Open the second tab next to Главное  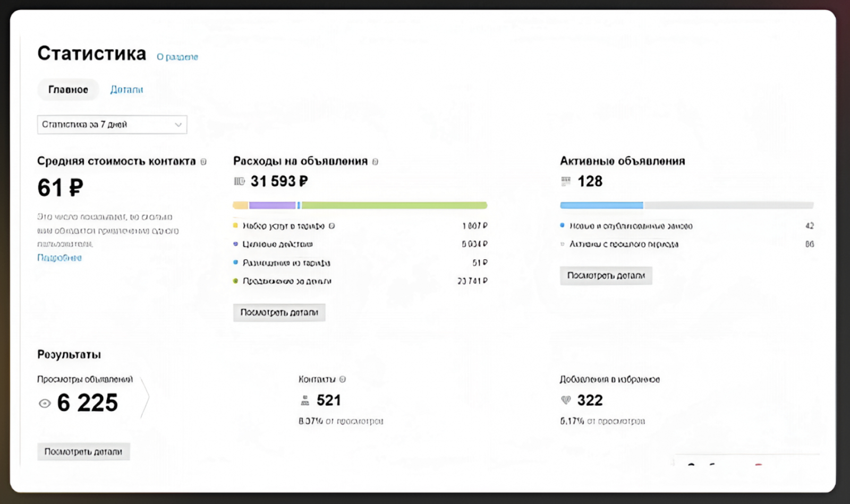126,90
